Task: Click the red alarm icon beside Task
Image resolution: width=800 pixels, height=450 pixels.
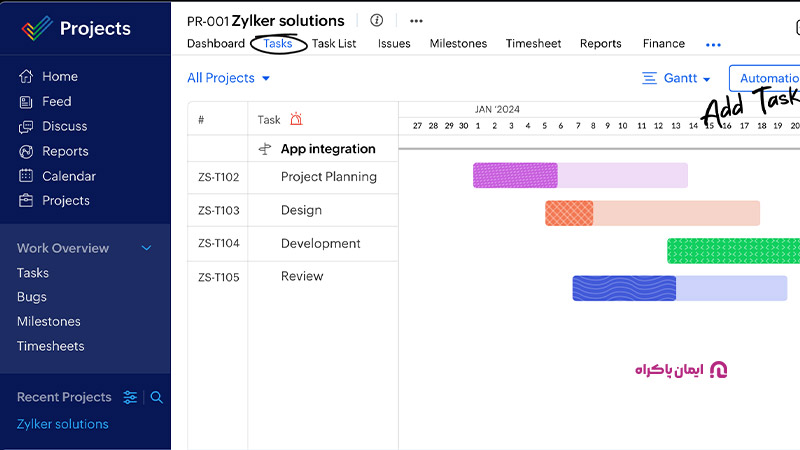Action: 296,119
